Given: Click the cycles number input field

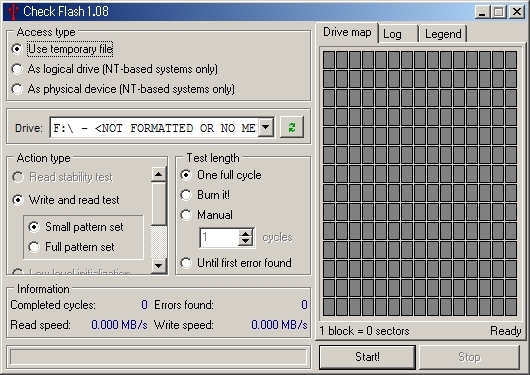Looking at the screenshot, I should [x=219, y=238].
